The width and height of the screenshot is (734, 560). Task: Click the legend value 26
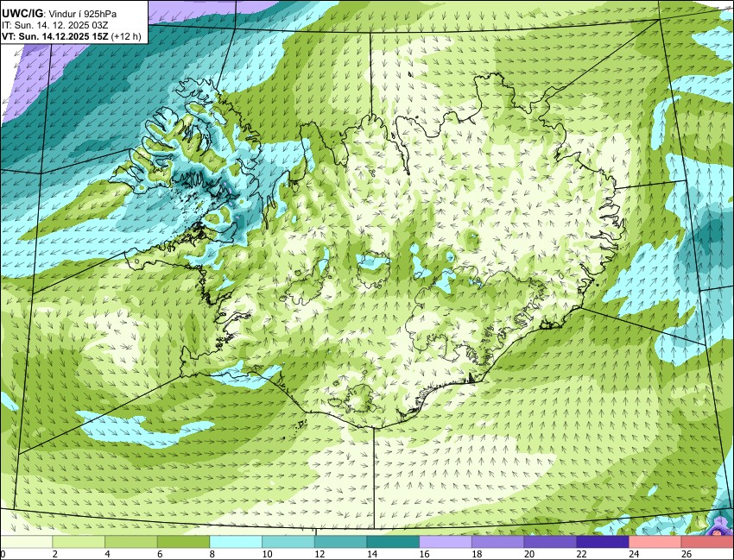pos(687,554)
